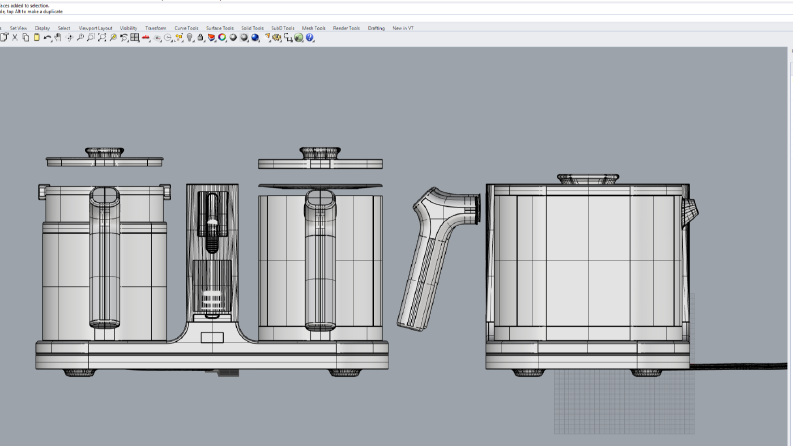Image resolution: width=793 pixels, height=446 pixels.
Task: Switch to the Visibility tab
Action: [128, 28]
